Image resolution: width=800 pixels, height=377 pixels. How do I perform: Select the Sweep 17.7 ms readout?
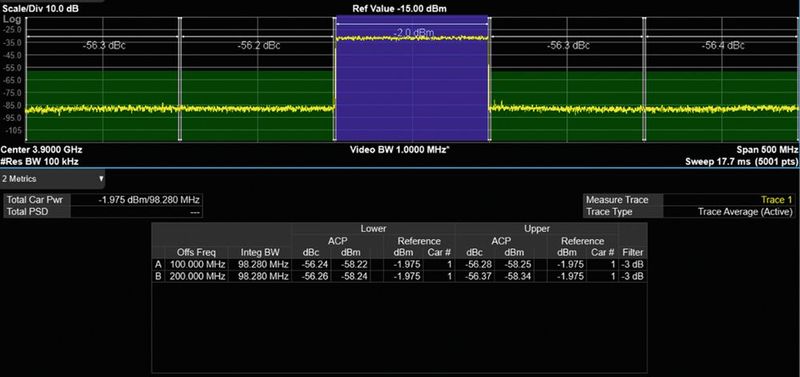(742, 161)
